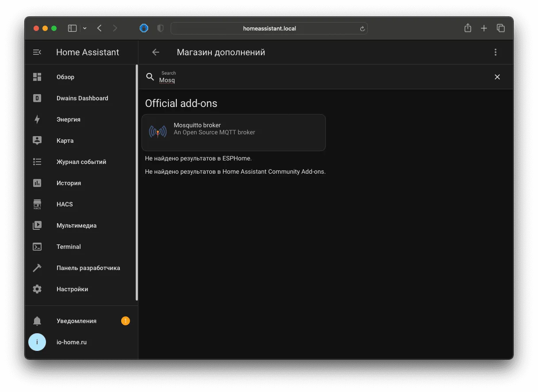Screen dimensions: 538x392
Task: Click the orange notification badge
Action: 126,321
